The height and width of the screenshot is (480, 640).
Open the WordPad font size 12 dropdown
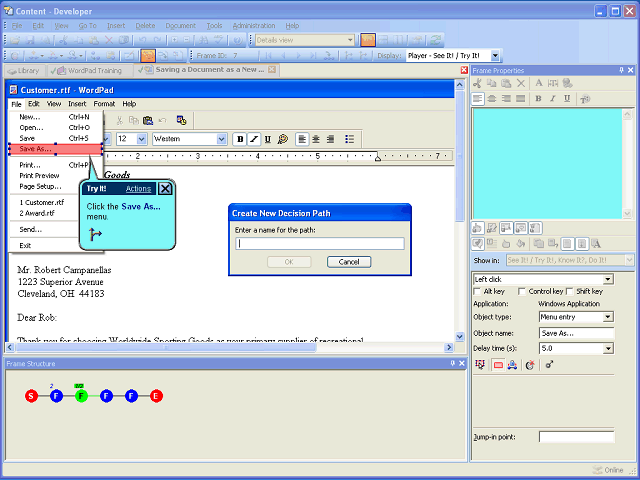click(142, 139)
